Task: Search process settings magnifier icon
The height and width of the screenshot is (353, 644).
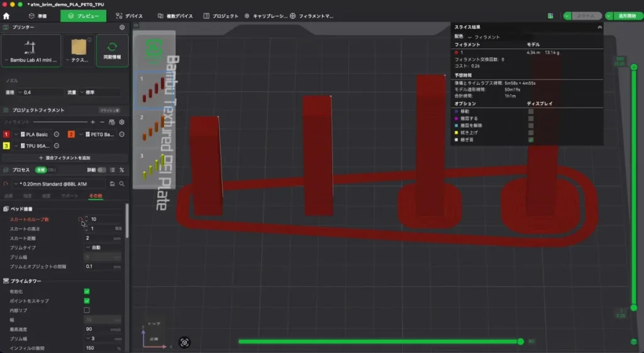Action: coord(121,184)
